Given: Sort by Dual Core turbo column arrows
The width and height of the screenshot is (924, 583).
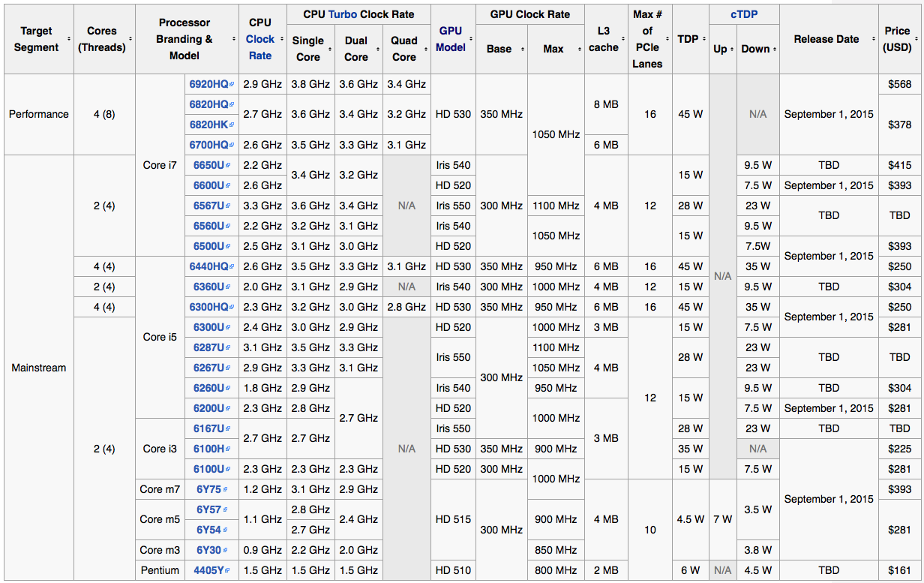Looking at the screenshot, I should [x=377, y=49].
